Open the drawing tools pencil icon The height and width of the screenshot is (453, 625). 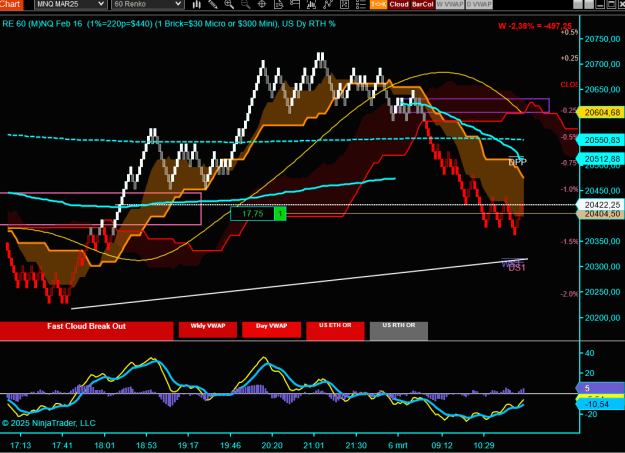(212, 4)
